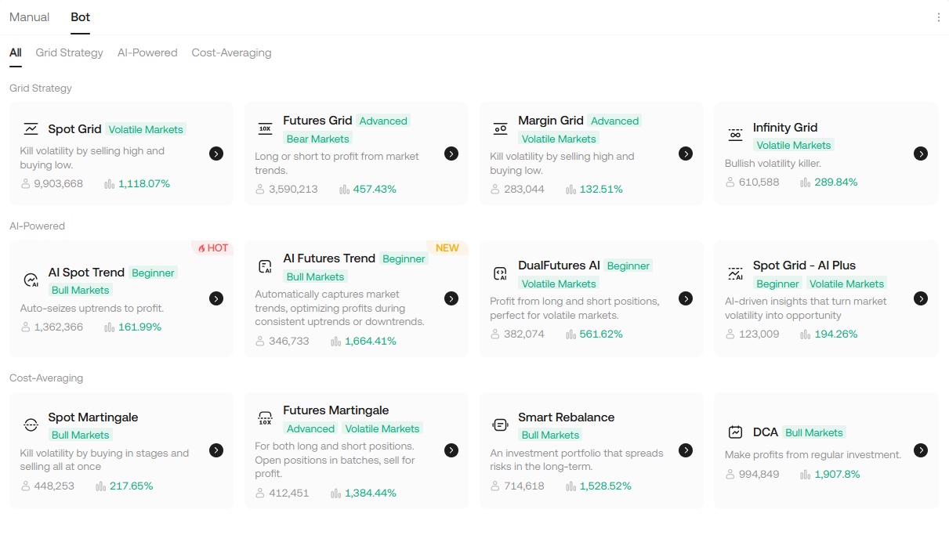This screenshot has height=560, width=949.
Task: Open AI Spot Trend via its arrow button
Action: point(216,298)
